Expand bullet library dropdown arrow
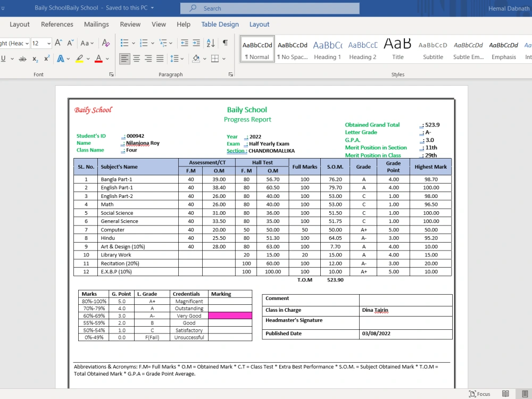 point(134,43)
